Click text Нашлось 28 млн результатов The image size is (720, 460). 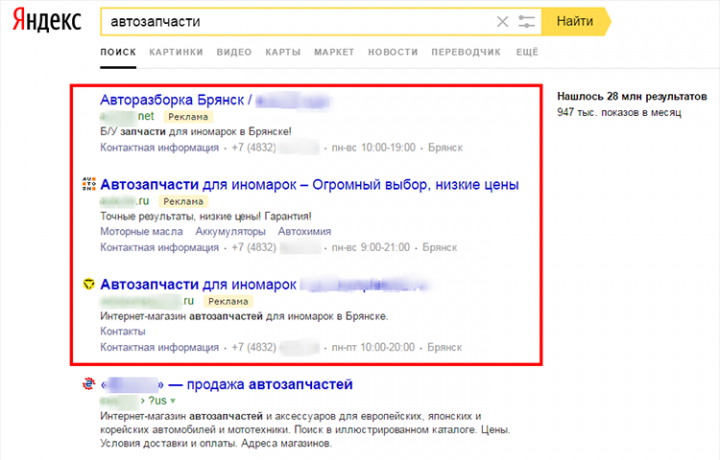click(632, 96)
